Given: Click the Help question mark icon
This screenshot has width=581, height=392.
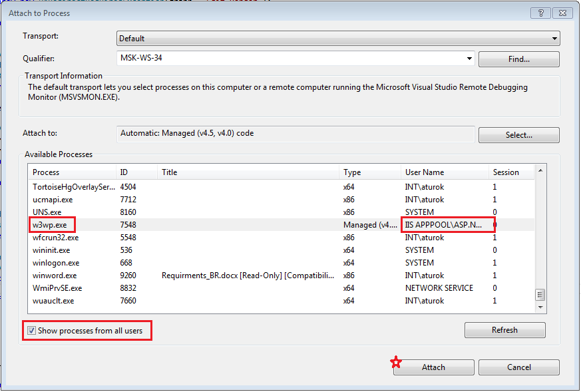Looking at the screenshot, I should click(x=540, y=13).
